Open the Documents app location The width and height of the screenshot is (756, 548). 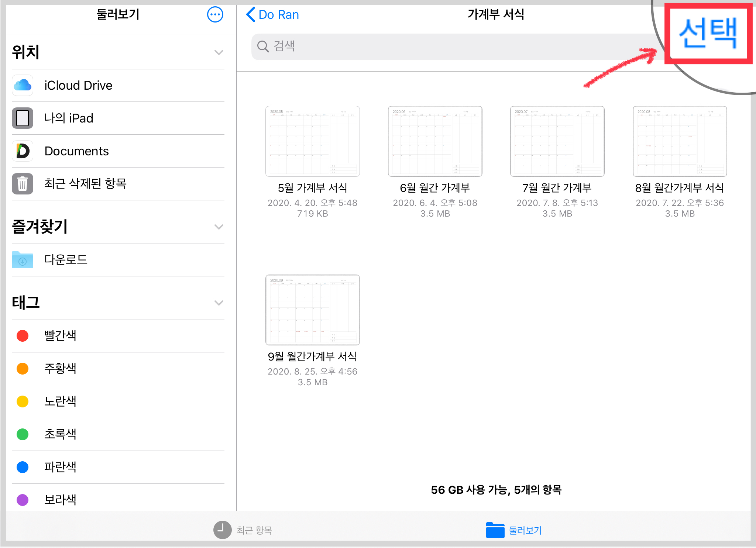[x=76, y=151]
